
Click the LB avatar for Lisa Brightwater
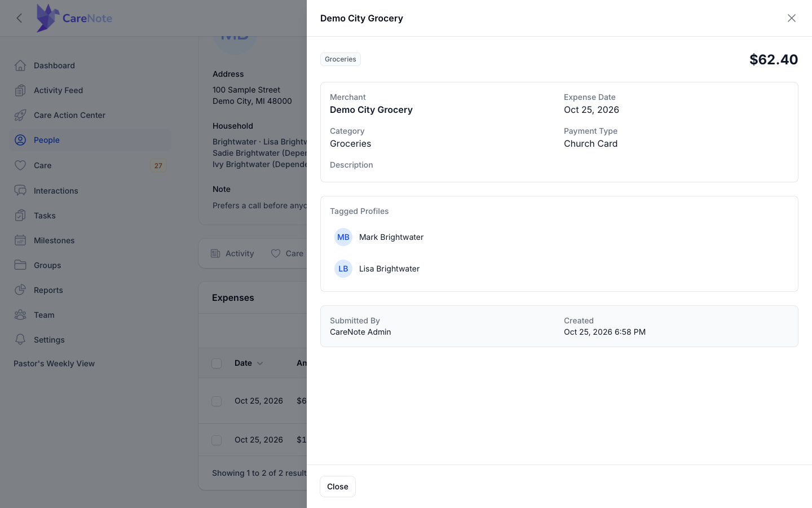(343, 269)
